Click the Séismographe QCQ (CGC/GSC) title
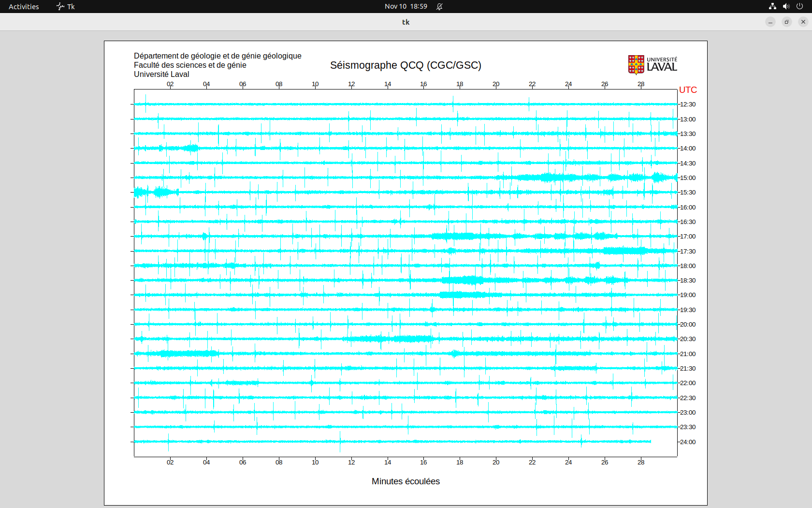This screenshot has width=812, height=508. tap(406, 65)
